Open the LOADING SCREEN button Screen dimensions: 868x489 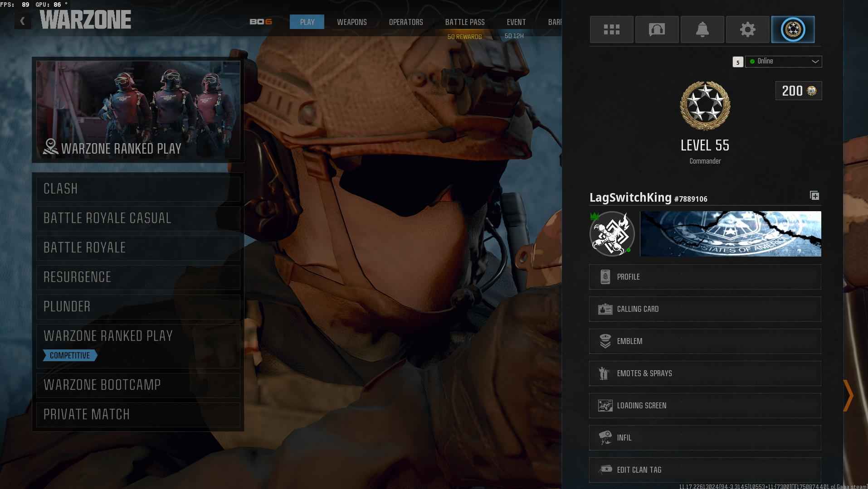tap(705, 406)
